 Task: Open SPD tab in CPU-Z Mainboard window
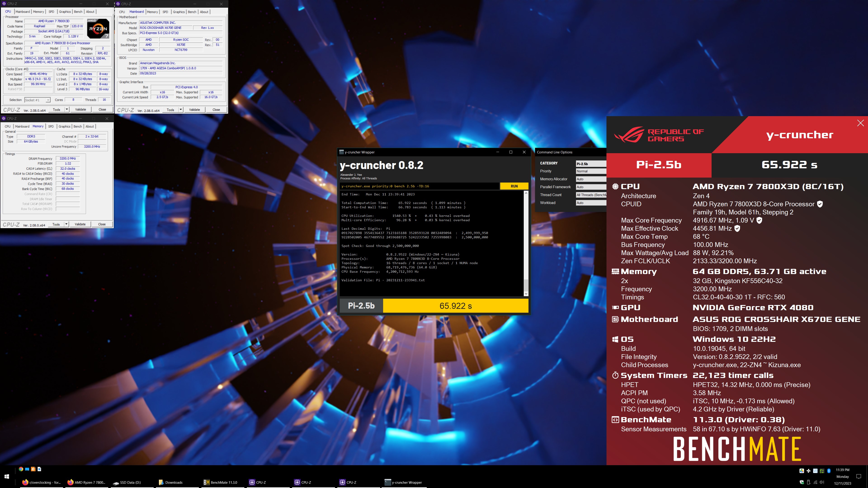click(x=165, y=12)
